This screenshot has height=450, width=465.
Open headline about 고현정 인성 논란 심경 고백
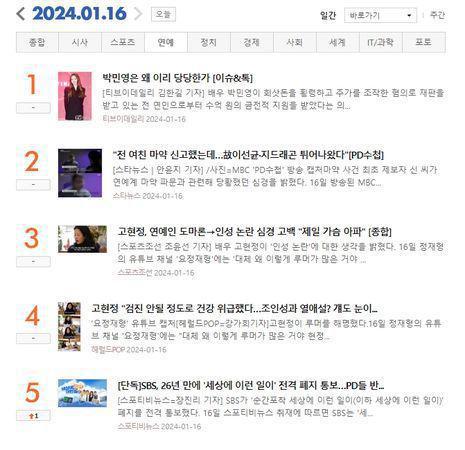255,231
